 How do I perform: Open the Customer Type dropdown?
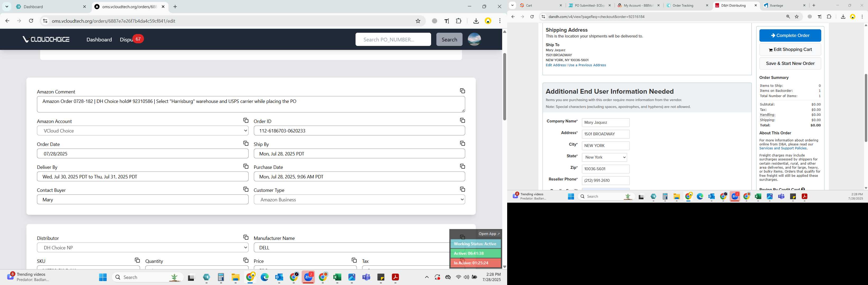click(359, 199)
